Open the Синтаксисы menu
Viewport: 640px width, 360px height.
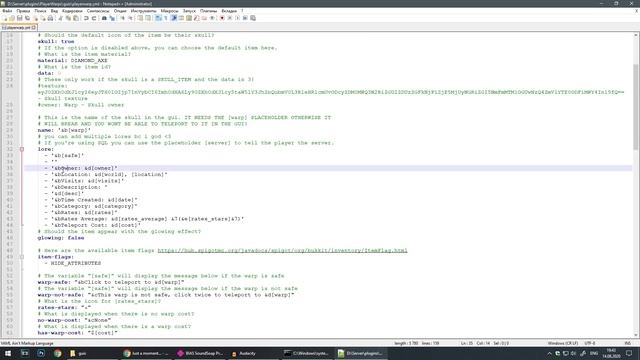[x=98, y=11]
